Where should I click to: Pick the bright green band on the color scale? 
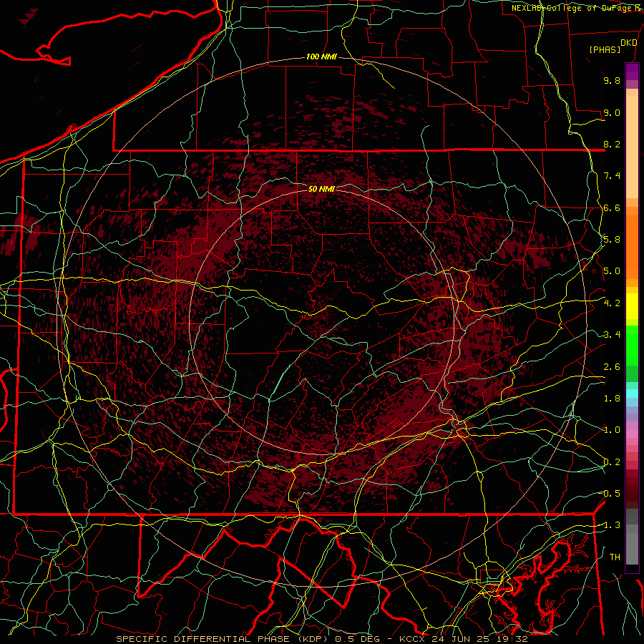[632, 345]
